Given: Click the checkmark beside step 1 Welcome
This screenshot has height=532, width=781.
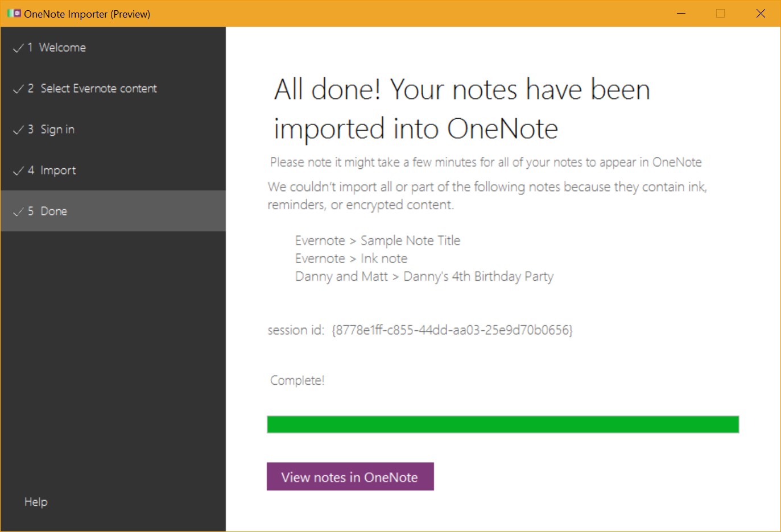Looking at the screenshot, I should 17,48.
